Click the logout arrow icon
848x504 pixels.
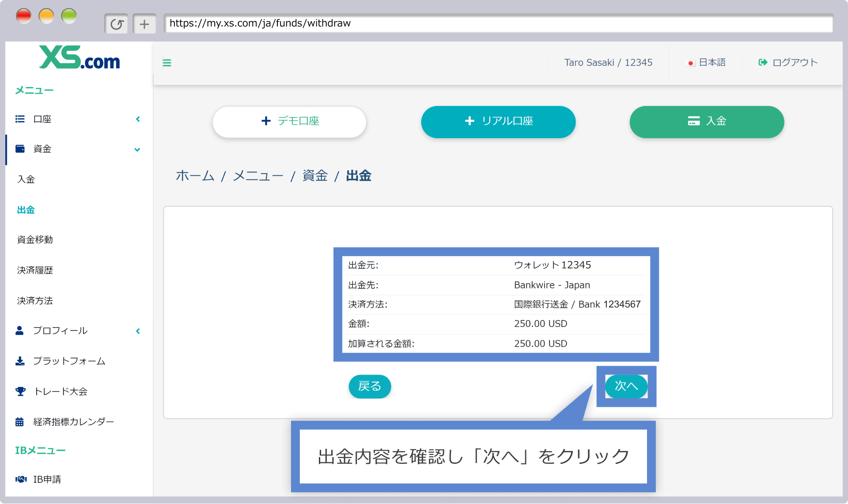tap(763, 62)
